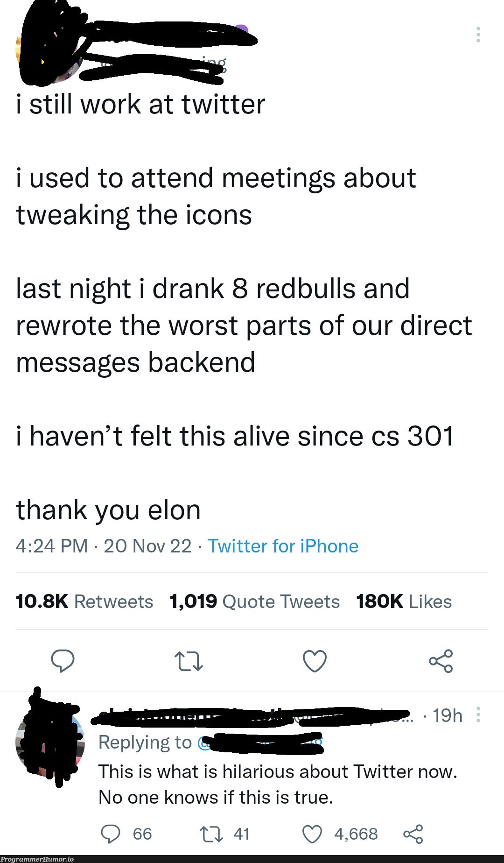Like the main tweet with the heart
The height and width of the screenshot is (863, 504).
[x=315, y=661]
